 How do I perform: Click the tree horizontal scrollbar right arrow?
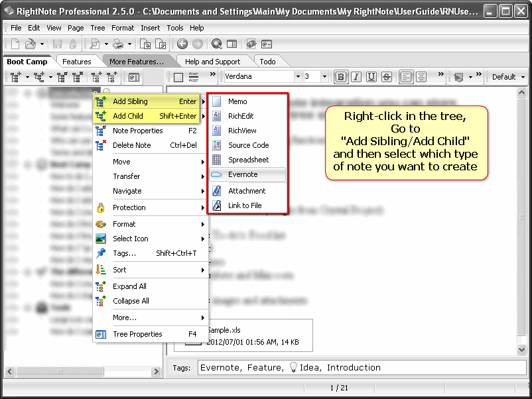tap(156, 371)
